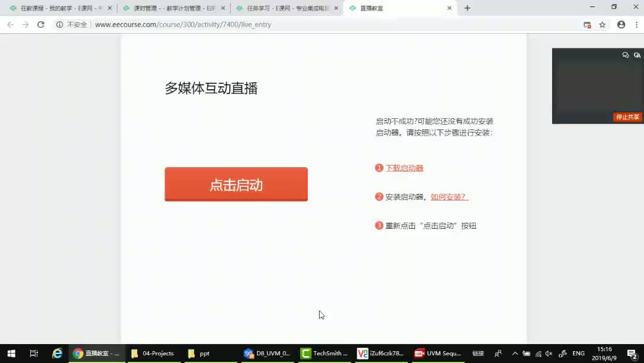Viewport: 644px width, 363px height.
Task: Launch Internet Explorer from the taskbar
Action: point(57,353)
